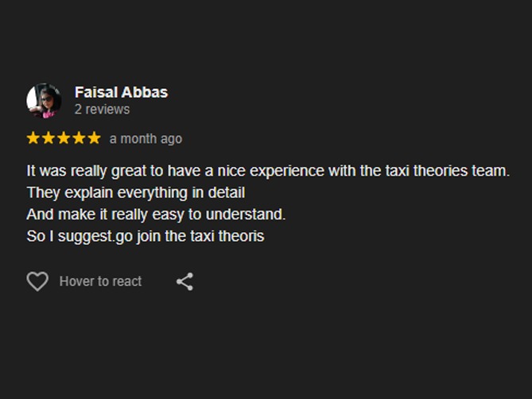Click the line beginning "So I suggest.go join"
Screen dimensions: 532x399
[x=145, y=236]
